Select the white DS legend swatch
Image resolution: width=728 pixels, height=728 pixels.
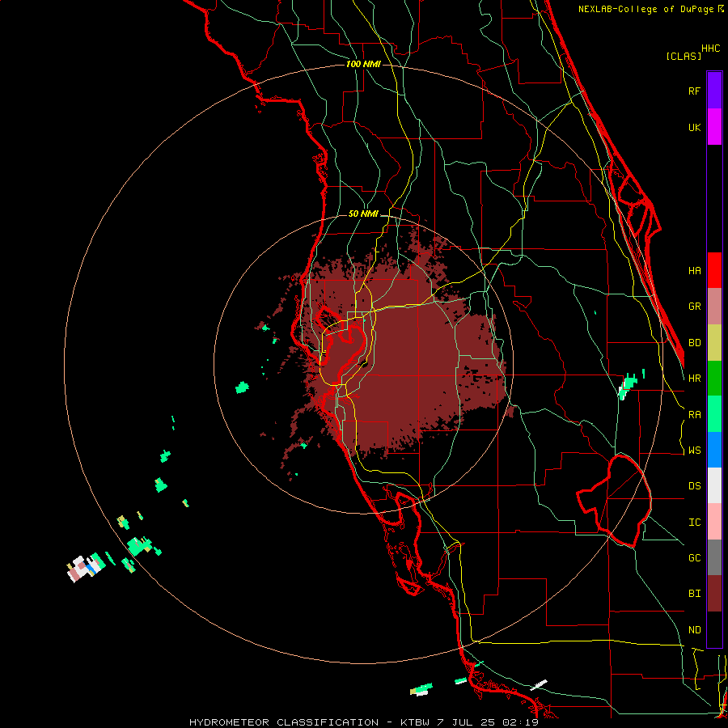click(714, 485)
